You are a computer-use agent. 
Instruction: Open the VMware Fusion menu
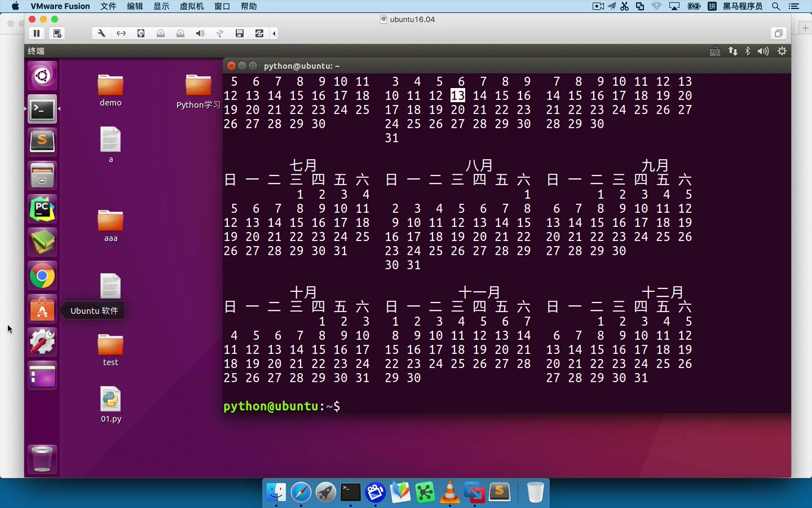pos(60,6)
